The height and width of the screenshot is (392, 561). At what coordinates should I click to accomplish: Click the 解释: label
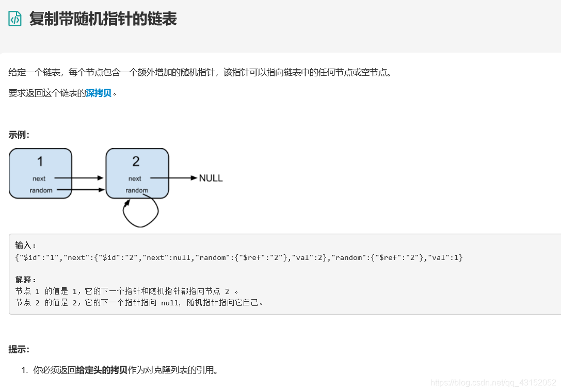coord(25,280)
